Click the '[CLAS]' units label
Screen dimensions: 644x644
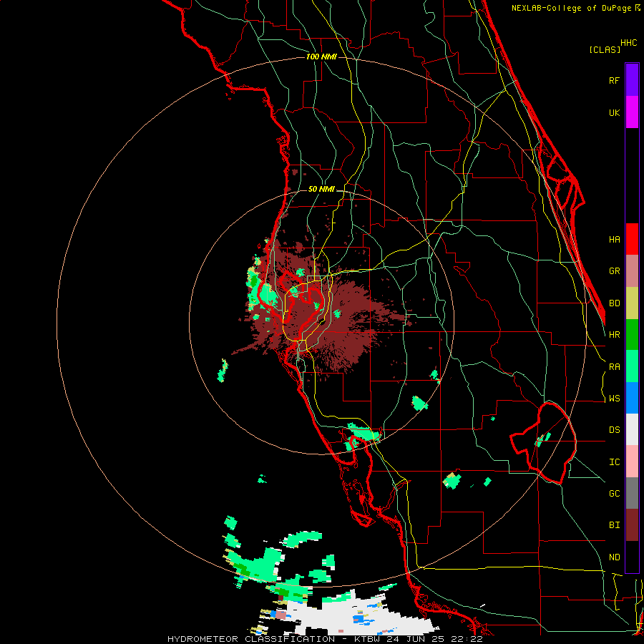click(605, 49)
